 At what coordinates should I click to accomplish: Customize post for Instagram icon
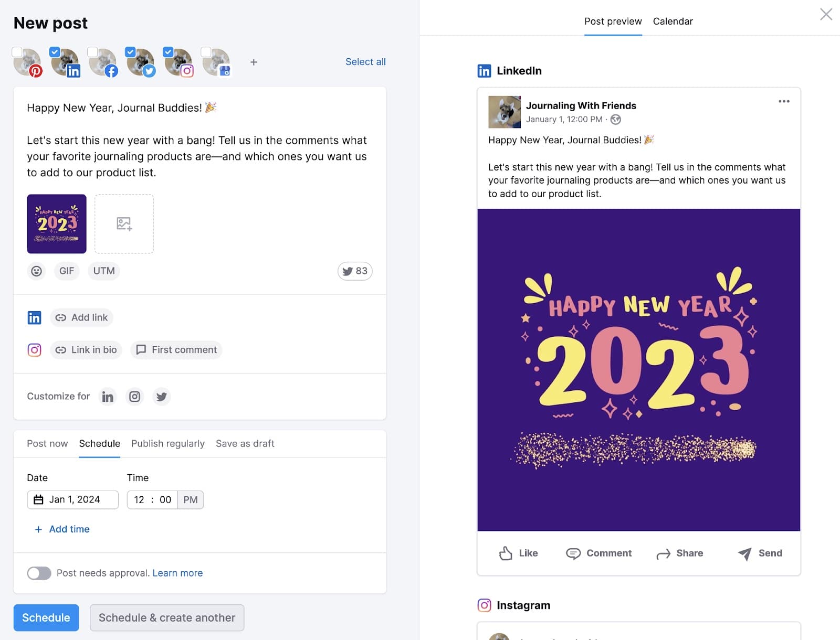[x=135, y=397]
